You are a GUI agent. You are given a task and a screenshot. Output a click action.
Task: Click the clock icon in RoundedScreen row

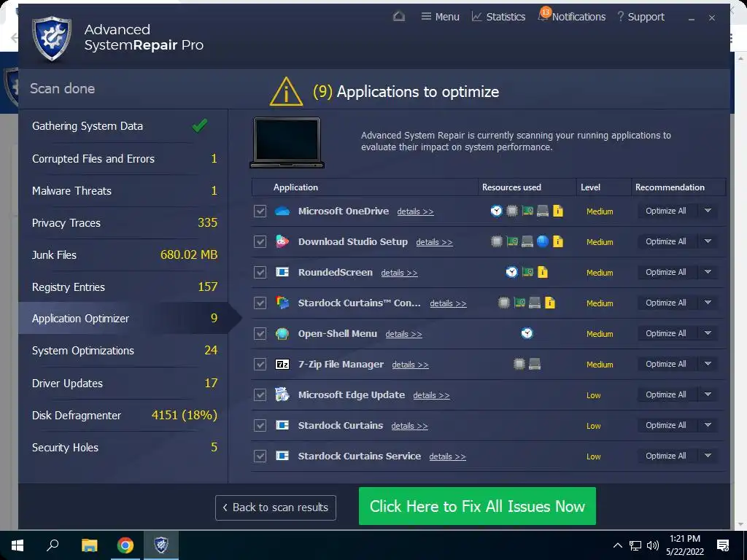coord(511,272)
